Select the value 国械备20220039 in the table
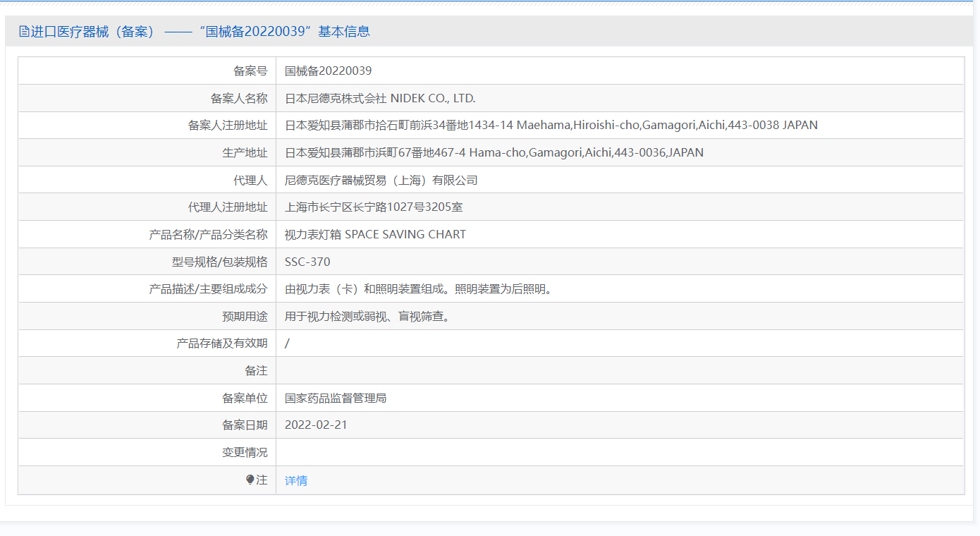 coord(328,71)
